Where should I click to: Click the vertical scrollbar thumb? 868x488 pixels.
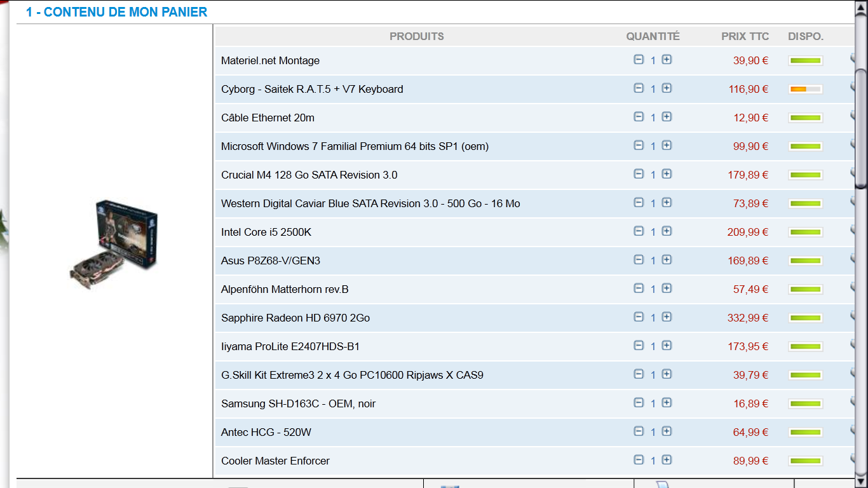pos(861,127)
